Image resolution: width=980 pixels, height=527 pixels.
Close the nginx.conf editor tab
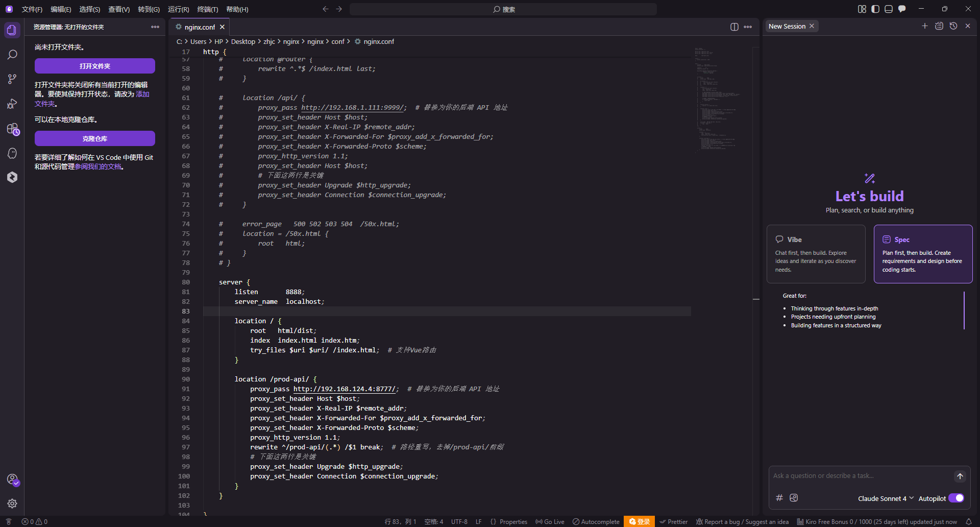[x=222, y=27]
